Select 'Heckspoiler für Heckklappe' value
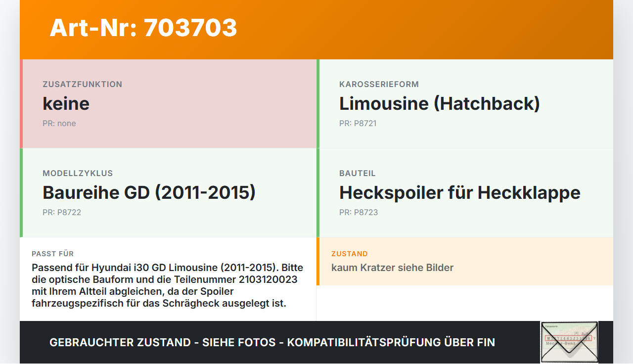The width and height of the screenshot is (633, 364). (460, 193)
